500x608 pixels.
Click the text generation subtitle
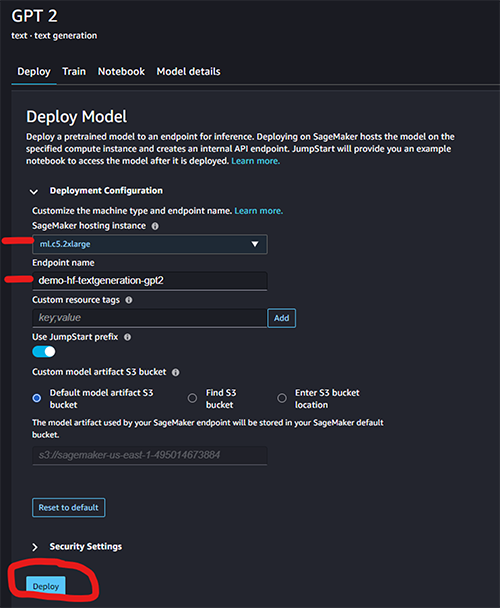click(x=54, y=36)
